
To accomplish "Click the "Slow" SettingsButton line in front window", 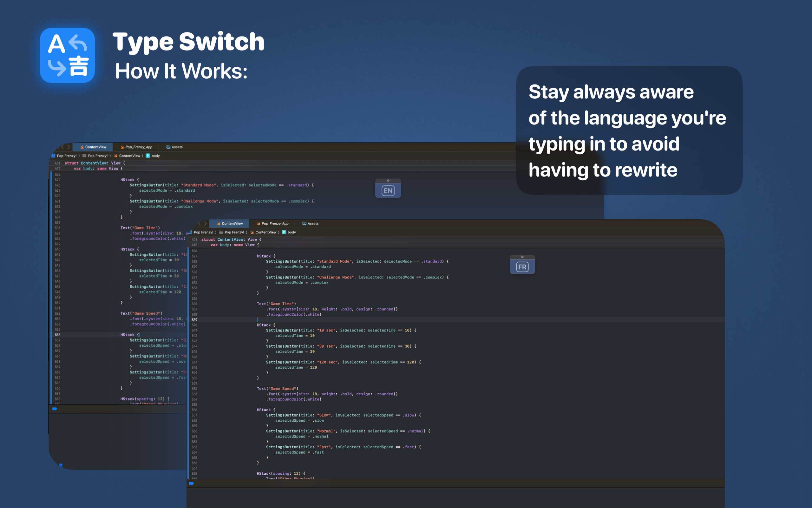I will [343, 415].
